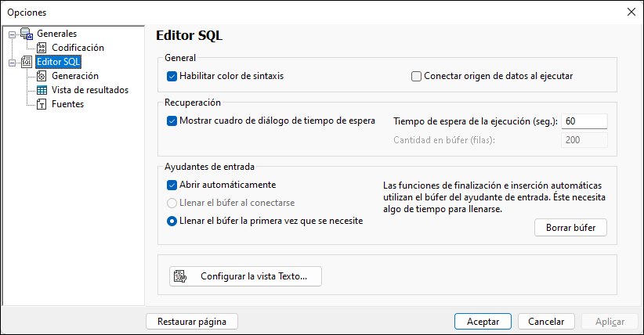Screen dimensions: 644x335
Task: Open the Fuentes options page
Action: pyautogui.click(x=67, y=104)
